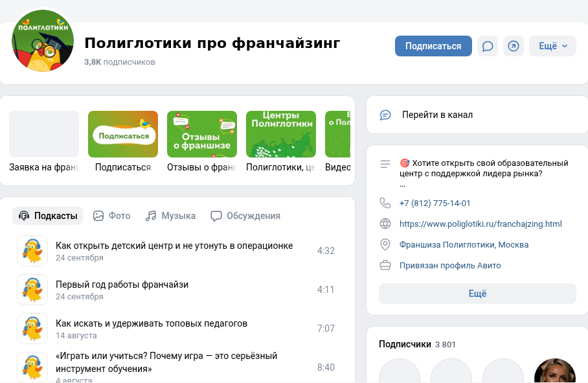Click the phone handset icon
Viewport: 588px width, 383px height.
coord(385,203)
